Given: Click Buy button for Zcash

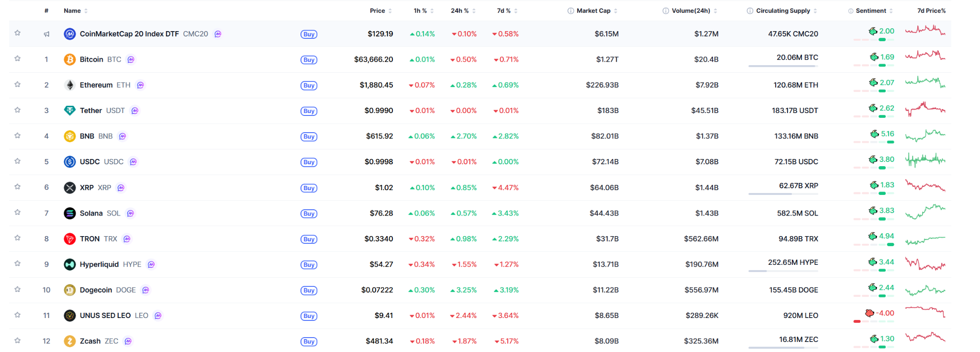Looking at the screenshot, I should tap(309, 341).
